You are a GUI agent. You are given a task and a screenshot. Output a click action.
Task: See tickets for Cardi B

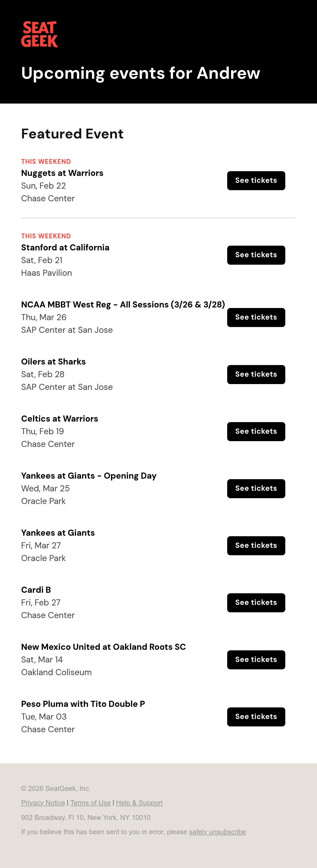pos(256,603)
